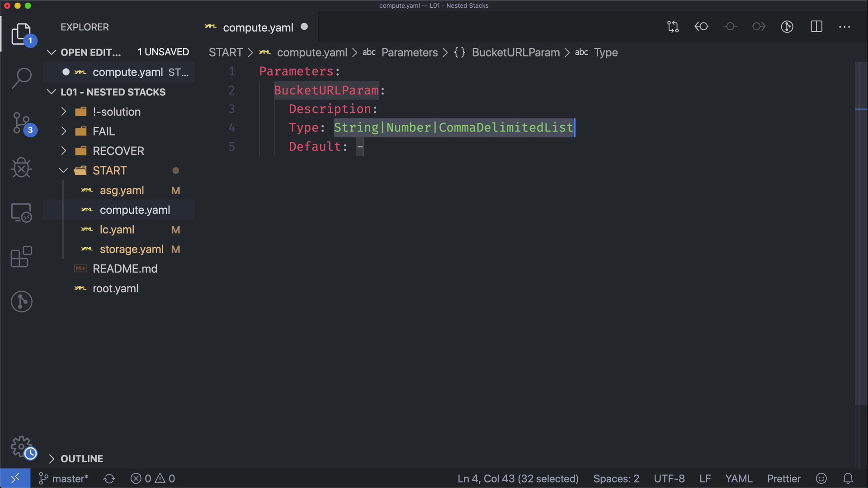The image size is (868, 488).
Task: Open the Extensions view
Action: (x=21, y=257)
